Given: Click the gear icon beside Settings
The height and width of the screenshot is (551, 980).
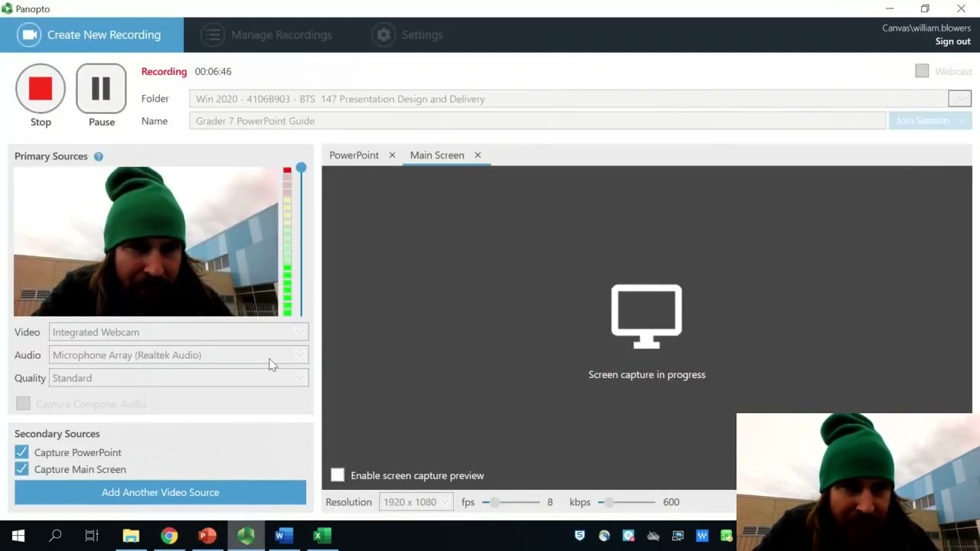Looking at the screenshot, I should 384,34.
